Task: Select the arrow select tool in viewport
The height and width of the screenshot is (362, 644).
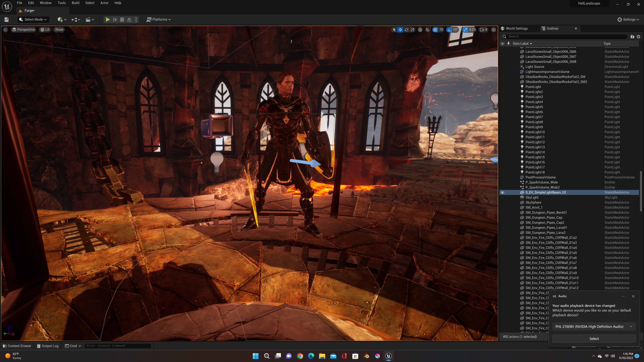Action: pyautogui.click(x=394, y=30)
